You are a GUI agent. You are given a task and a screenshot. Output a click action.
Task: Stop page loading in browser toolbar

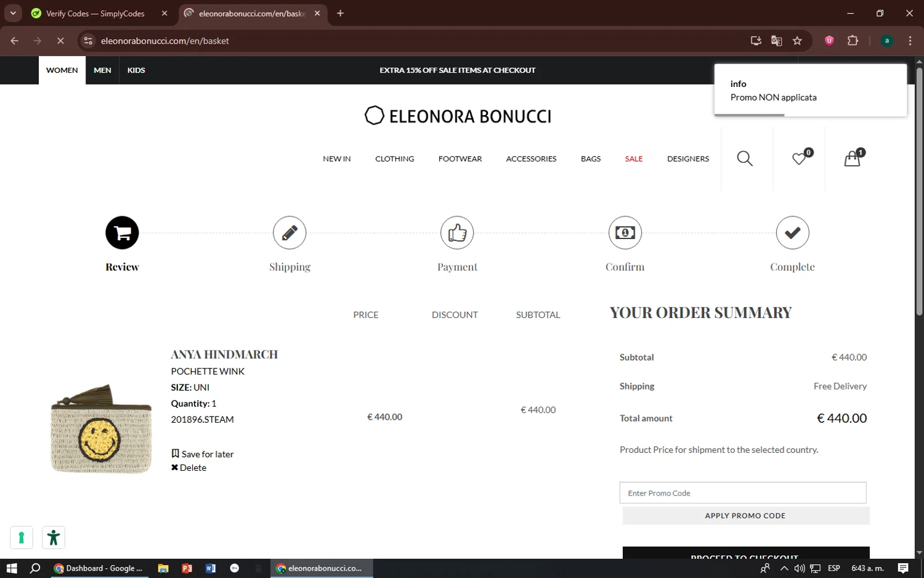tap(60, 41)
